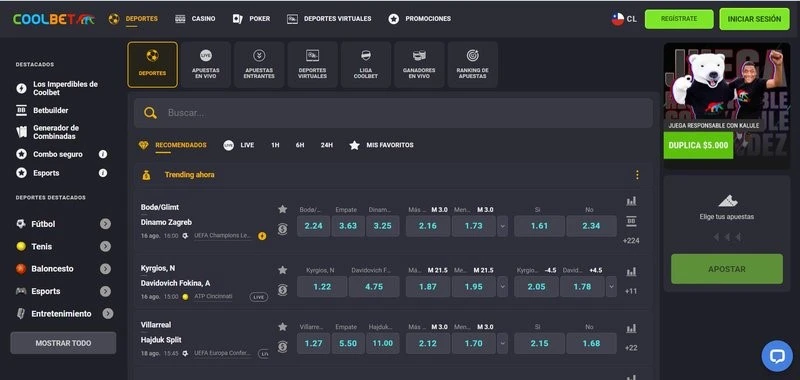The height and width of the screenshot is (380, 800).
Task: Click the info icon next to Combo seguro
Action: pyautogui.click(x=103, y=154)
